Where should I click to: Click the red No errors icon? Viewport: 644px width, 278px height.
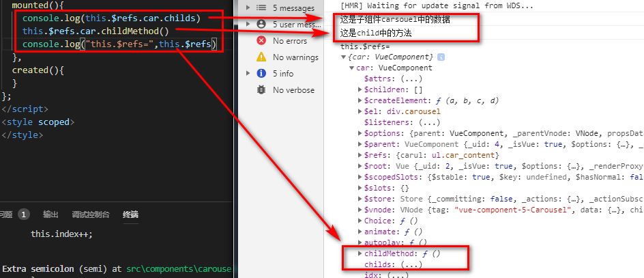click(x=261, y=40)
